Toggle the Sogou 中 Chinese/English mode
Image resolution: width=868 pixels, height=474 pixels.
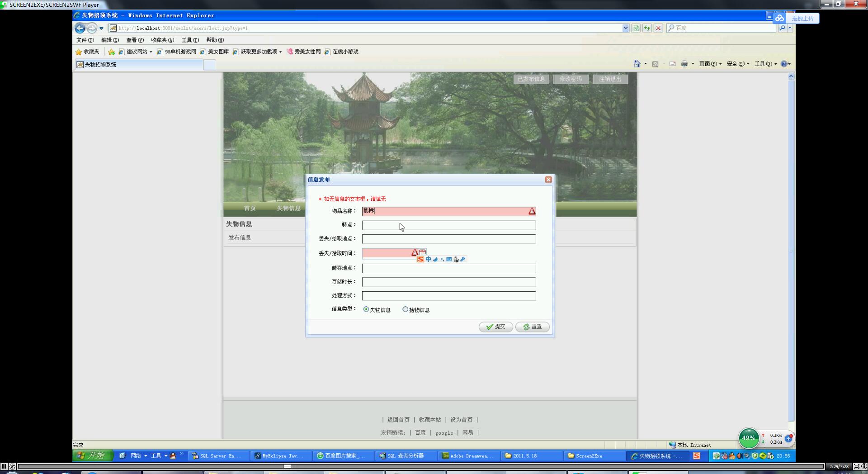point(428,259)
